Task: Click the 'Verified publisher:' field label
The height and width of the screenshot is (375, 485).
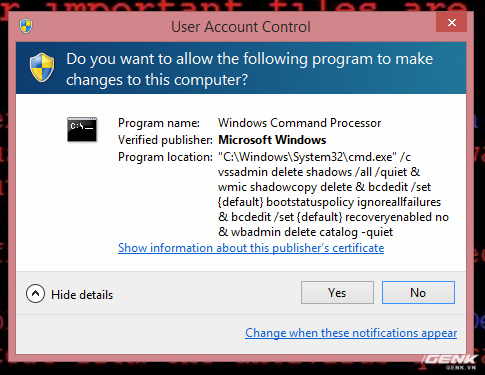Action: (x=165, y=140)
